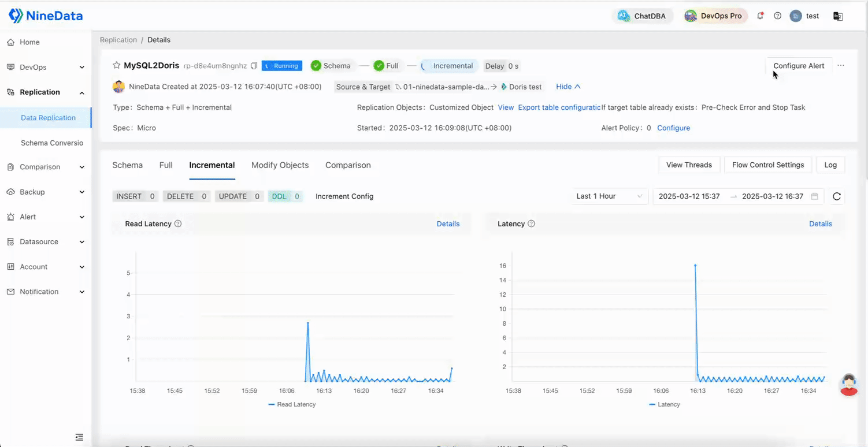Expand the Account sidebar menu

[x=46, y=267]
